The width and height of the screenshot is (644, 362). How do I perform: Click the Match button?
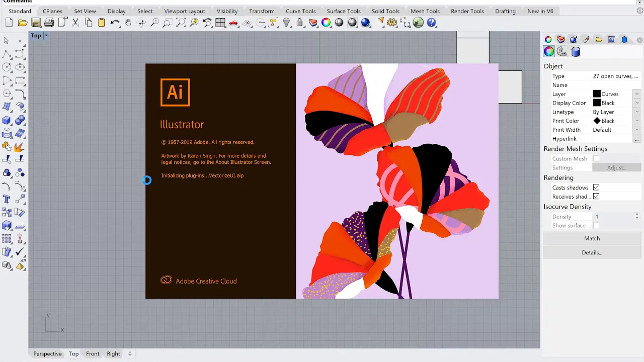(x=592, y=238)
